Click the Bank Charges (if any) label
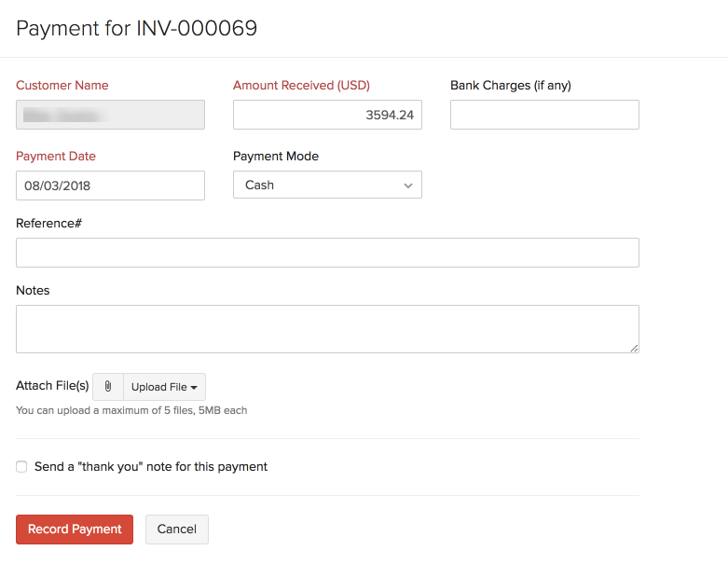Viewport: 728px width, 578px height. pyautogui.click(x=511, y=86)
